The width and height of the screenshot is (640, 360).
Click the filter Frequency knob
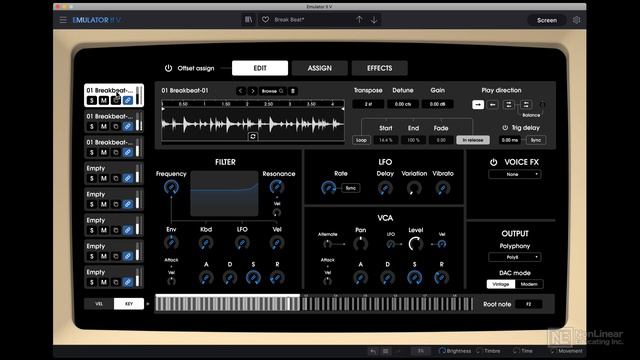pos(171,187)
